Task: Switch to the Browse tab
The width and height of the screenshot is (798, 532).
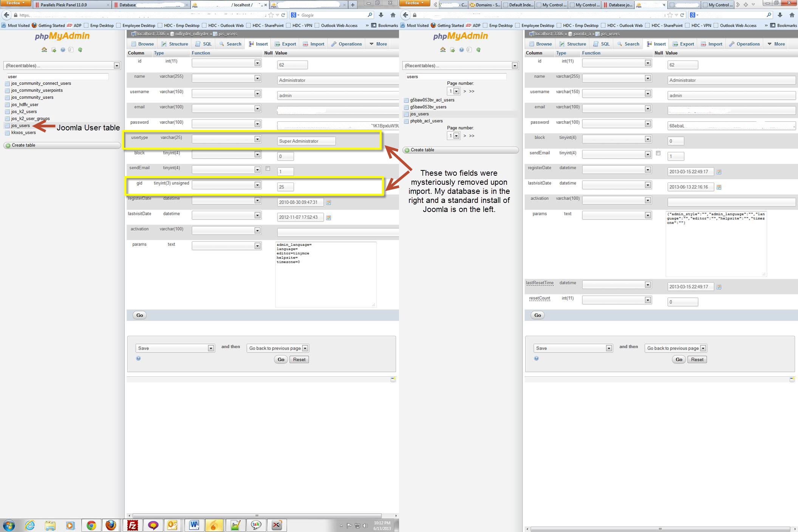Action: coord(142,44)
